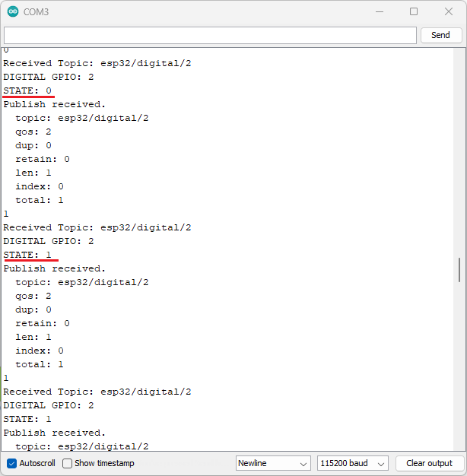Image resolution: width=467 pixels, height=476 pixels.
Task: Click Publish received line under STATE: 0
Action: (x=55, y=104)
